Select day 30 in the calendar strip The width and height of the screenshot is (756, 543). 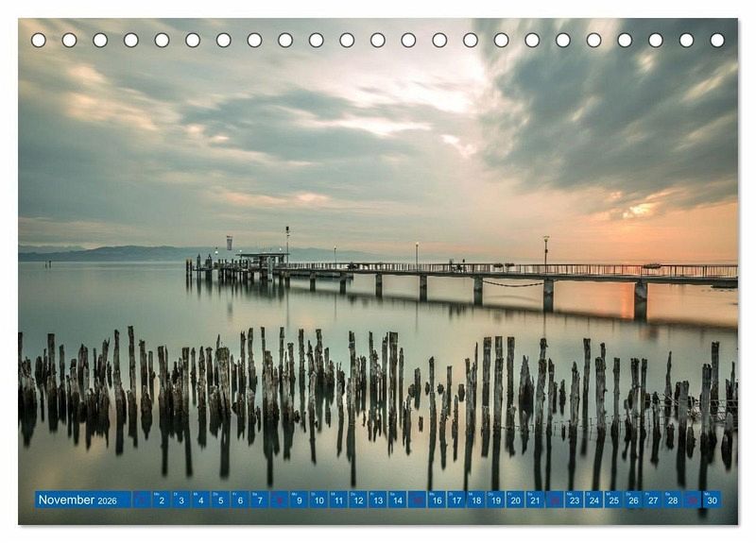tap(712, 500)
